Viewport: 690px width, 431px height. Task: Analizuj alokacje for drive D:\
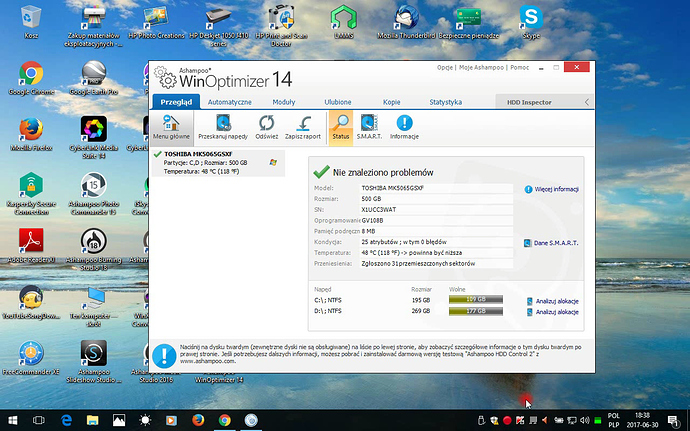[x=553, y=312]
